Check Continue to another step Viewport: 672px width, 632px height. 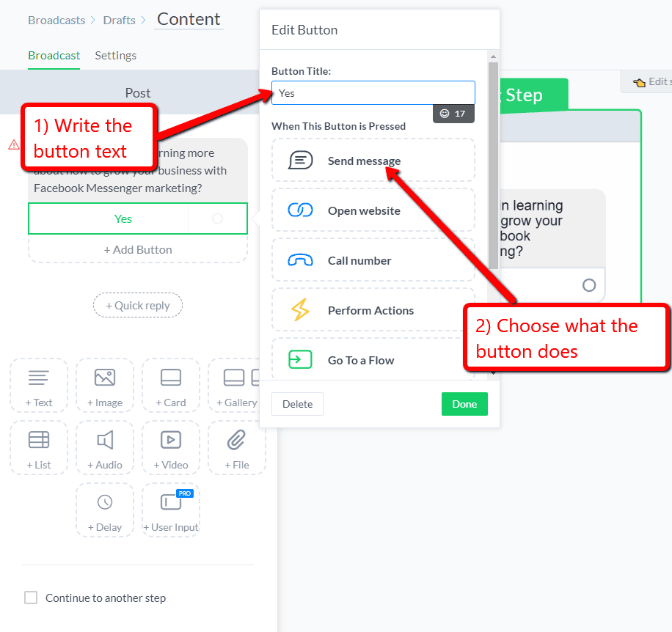(x=31, y=598)
